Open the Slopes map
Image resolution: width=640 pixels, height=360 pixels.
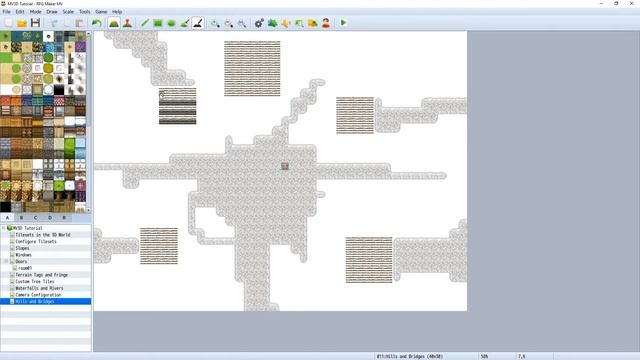coord(22,248)
